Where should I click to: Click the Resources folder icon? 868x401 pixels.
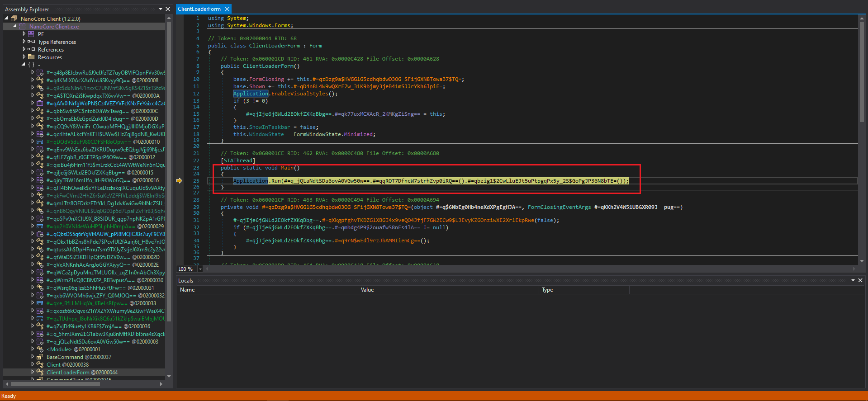(x=31, y=57)
